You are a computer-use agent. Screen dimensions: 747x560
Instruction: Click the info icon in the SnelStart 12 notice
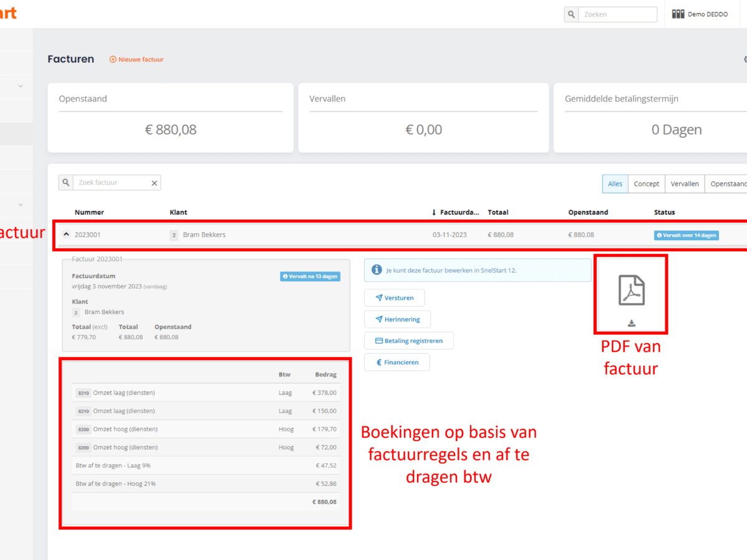376,270
